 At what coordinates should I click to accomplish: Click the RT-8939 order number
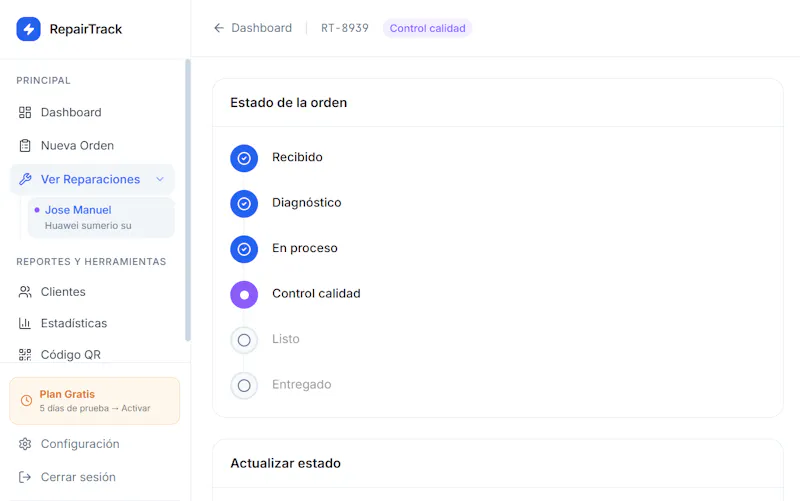tap(345, 28)
